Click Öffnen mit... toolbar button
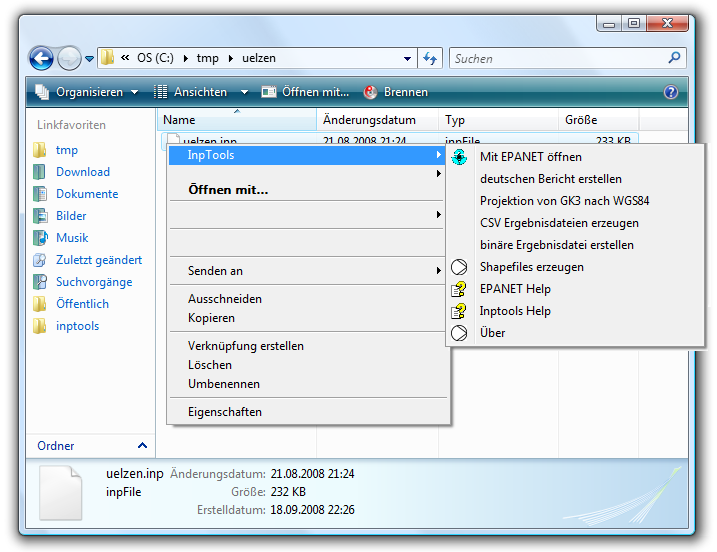This screenshot has height=552, width=717. (x=305, y=92)
